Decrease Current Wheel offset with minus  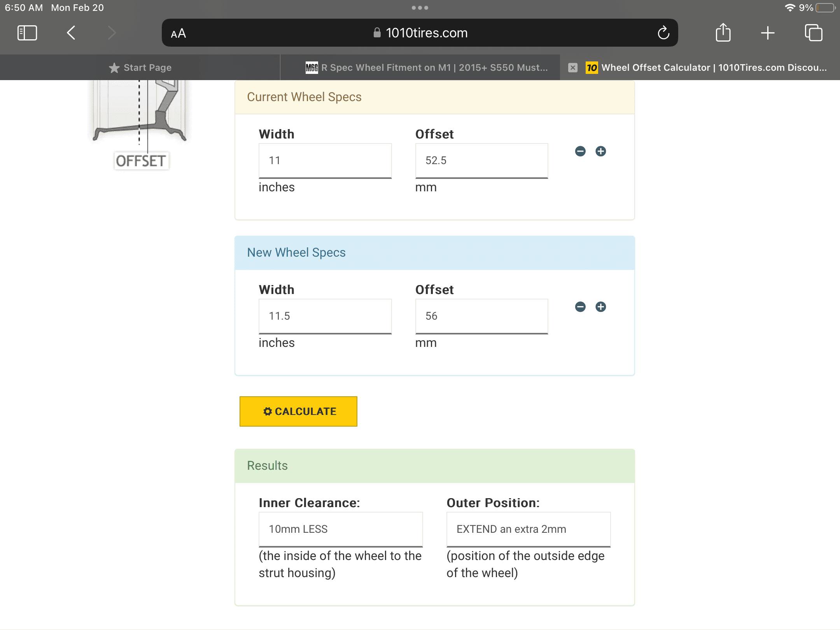580,151
